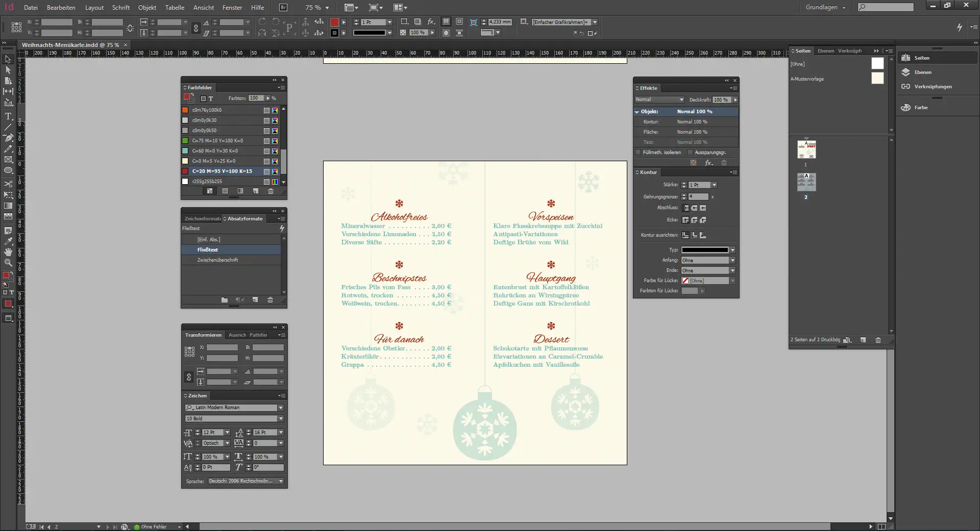Select the Type tool in the toolbox
This screenshot has width=980, height=531.
(8, 116)
